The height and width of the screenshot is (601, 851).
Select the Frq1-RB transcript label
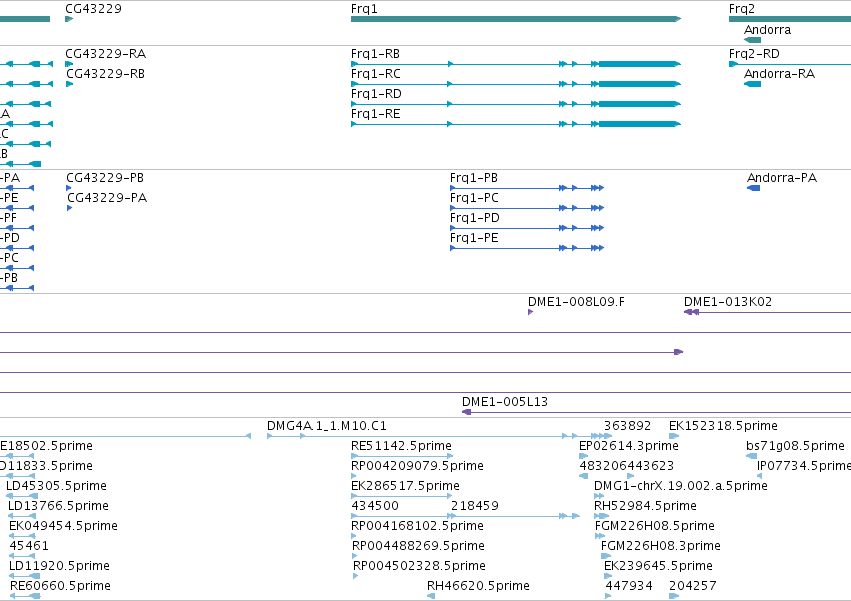click(375, 54)
